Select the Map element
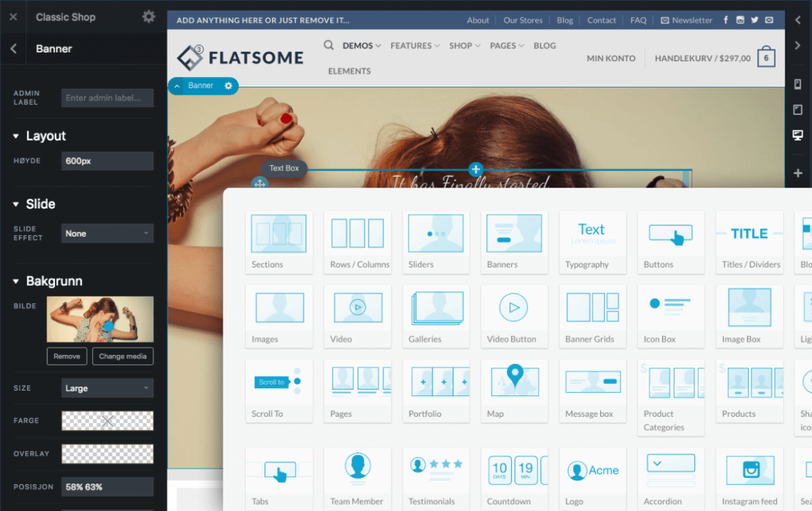Screen dimensions: 812x511 pyautogui.click(x=514, y=390)
